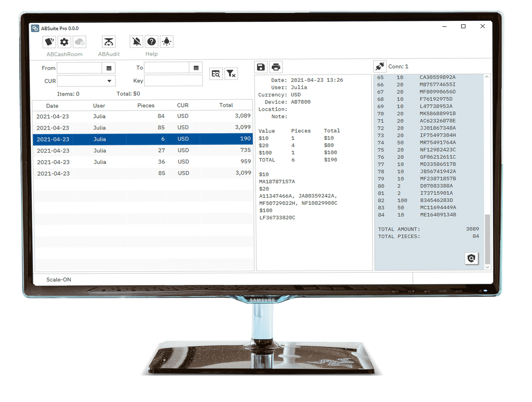The image size is (532, 402).
Task: Open the From date calendar picker
Action: [x=109, y=68]
